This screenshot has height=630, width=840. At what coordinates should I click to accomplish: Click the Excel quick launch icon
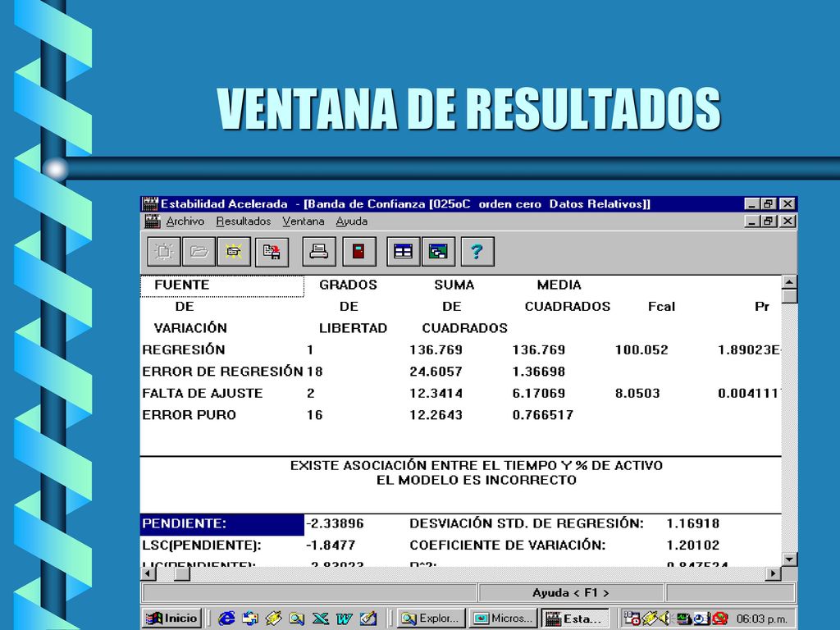click(x=321, y=619)
